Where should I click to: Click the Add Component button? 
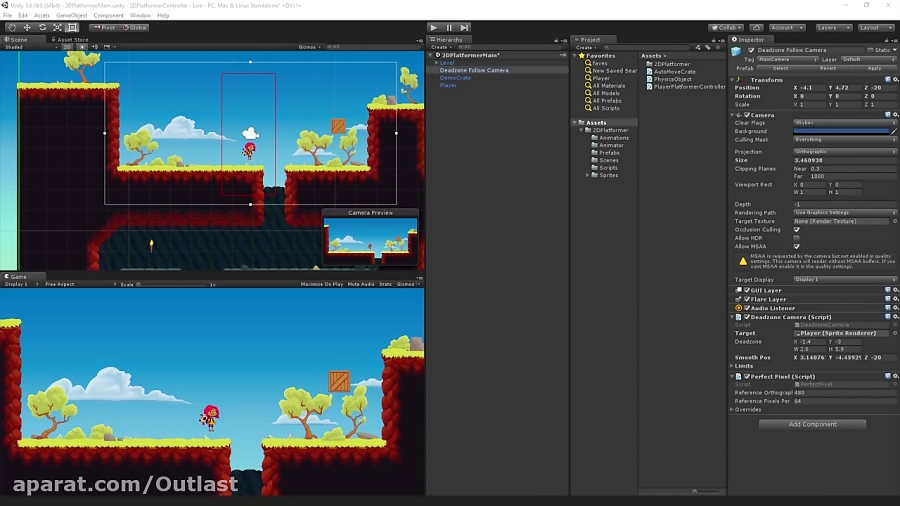pos(812,425)
